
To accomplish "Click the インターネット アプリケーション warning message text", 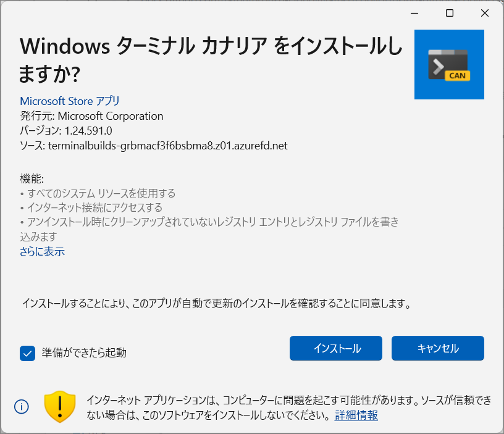I will pyautogui.click(x=289, y=407).
